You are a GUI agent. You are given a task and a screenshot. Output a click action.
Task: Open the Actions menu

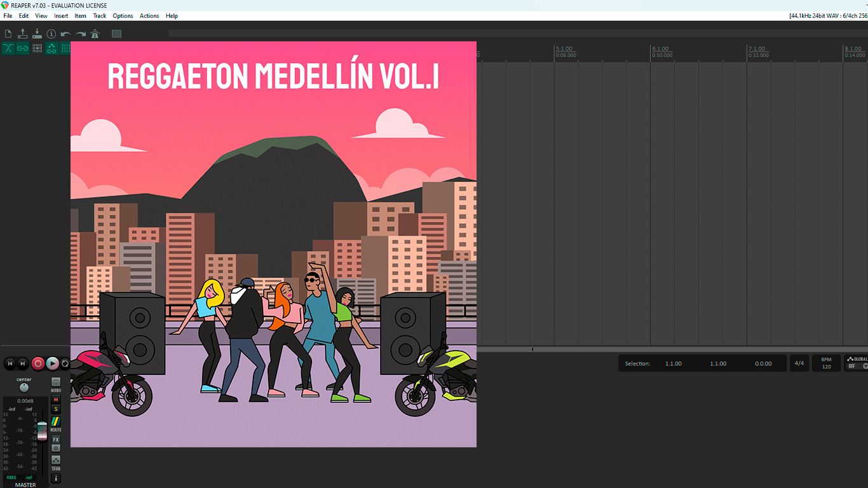point(149,16)
